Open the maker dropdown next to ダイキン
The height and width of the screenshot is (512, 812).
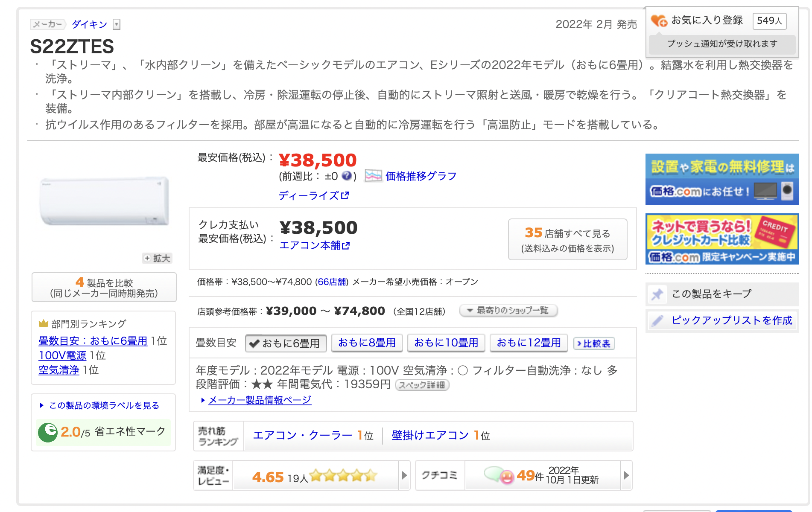click(117, 24)
